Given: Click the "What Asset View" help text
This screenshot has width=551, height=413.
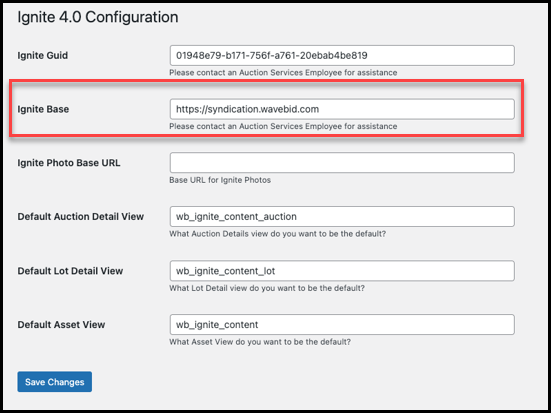Looking at the screenshot, I should (260, 342).
